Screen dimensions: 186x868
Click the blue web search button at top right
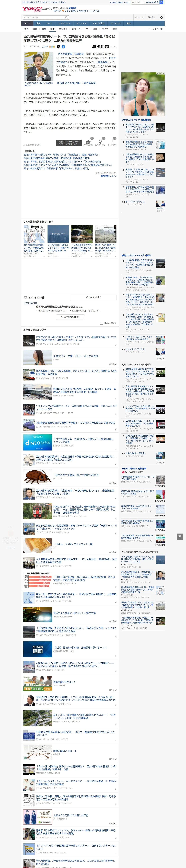coord(161,2)
